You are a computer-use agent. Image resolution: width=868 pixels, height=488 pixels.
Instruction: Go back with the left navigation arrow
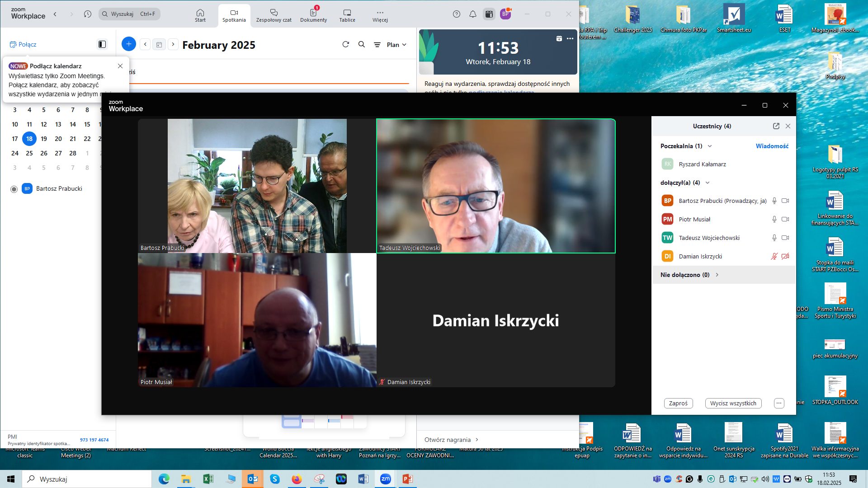click(55, 14)
